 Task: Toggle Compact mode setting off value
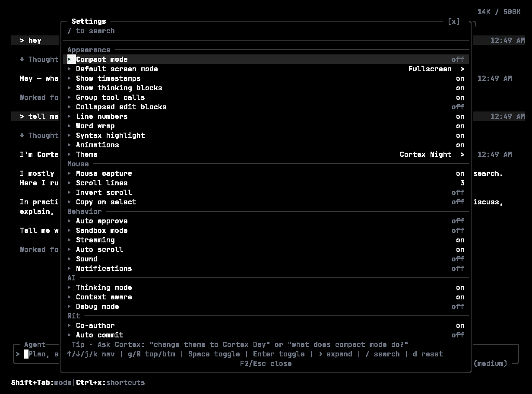point(458,59)
